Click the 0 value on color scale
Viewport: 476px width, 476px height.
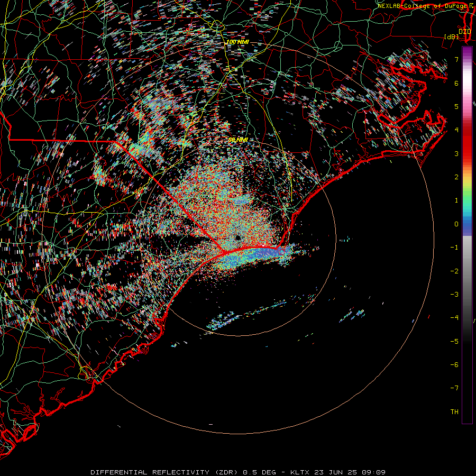tap(456, 224)
